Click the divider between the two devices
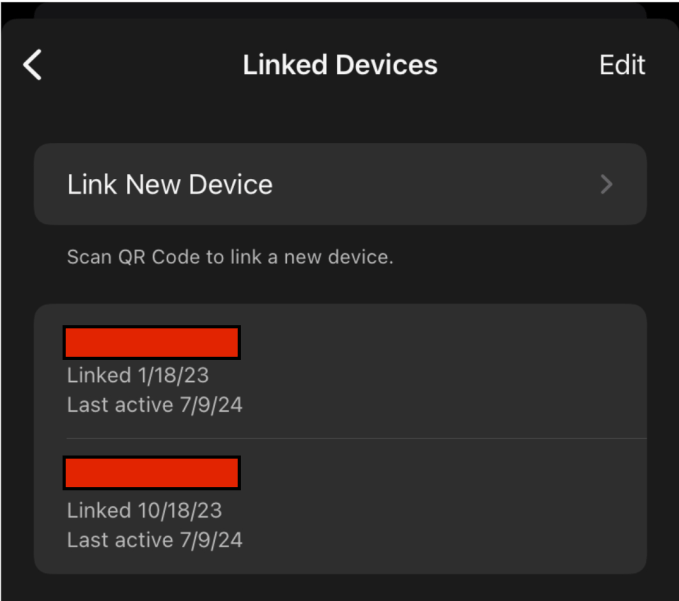The width and height of the screenshot is (679, 601). tap(356, 438)
